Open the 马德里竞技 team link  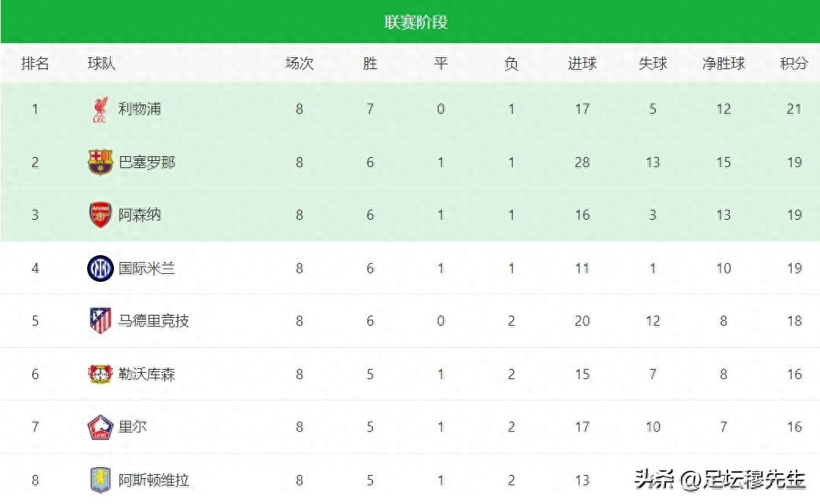pyautogui.click(x=154, y=321)
